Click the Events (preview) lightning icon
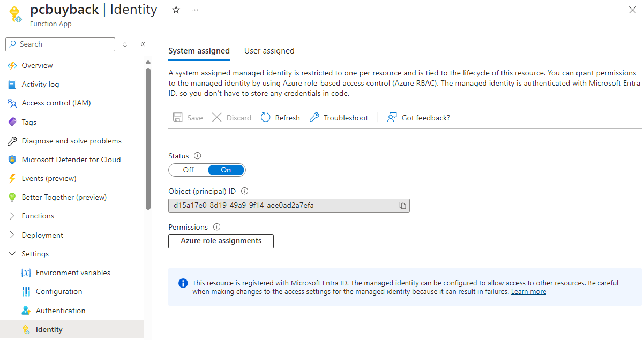The image size is (644, 340). 12,178
